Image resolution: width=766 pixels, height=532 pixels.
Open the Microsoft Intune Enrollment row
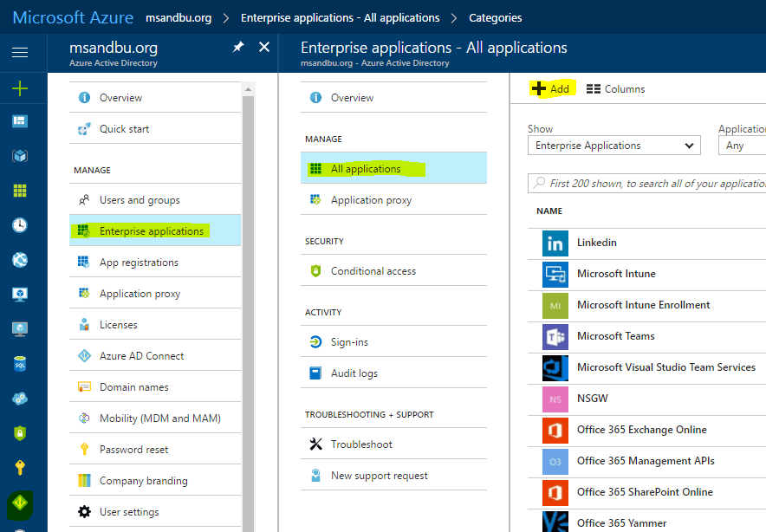tap(646, 305)
